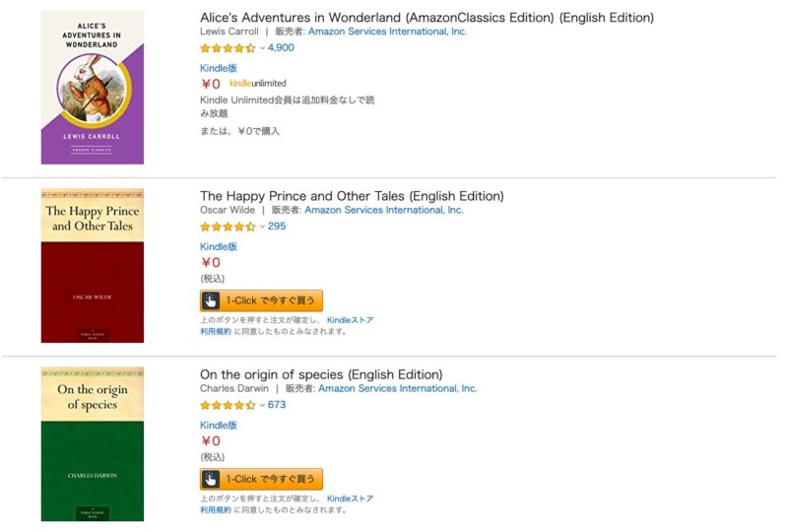Viewport: 788px width, 532px height.
Task: Open On the origin of species cover
Action: pyautogui.click(x=92, y=443)
